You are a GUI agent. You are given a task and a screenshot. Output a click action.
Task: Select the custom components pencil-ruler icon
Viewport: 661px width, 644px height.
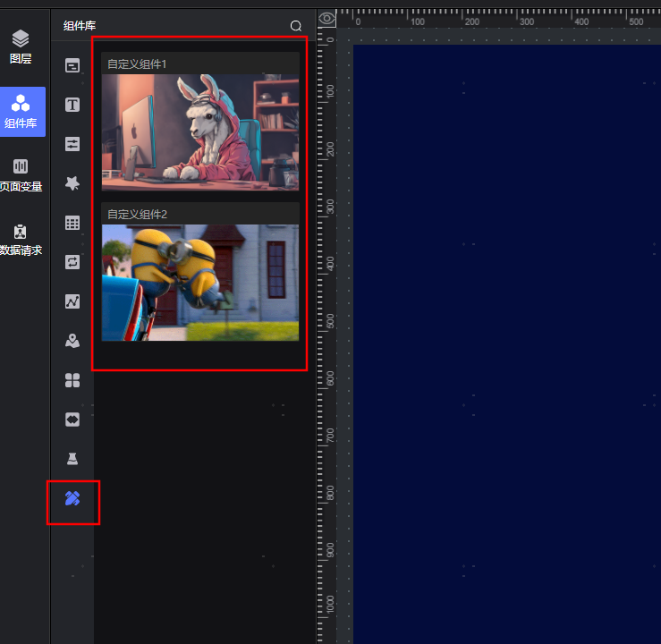point(72,499)
